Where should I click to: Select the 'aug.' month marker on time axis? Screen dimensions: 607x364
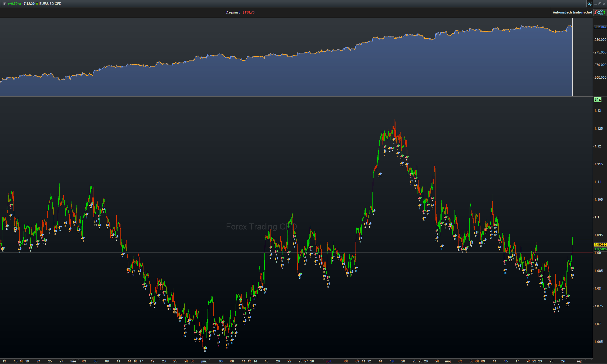pos(448,361)
